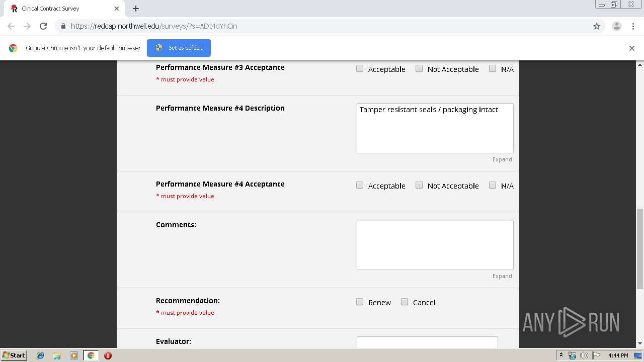Image resolution: width=644 pixels, height=362 pixels.
Task: Click inside the Comments text area
Action: coord(435,245)
